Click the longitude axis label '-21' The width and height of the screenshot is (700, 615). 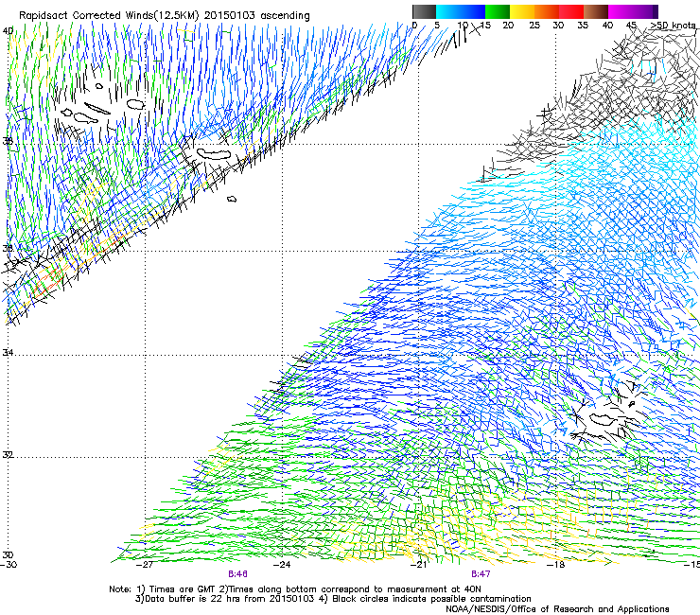pos(418,565)
